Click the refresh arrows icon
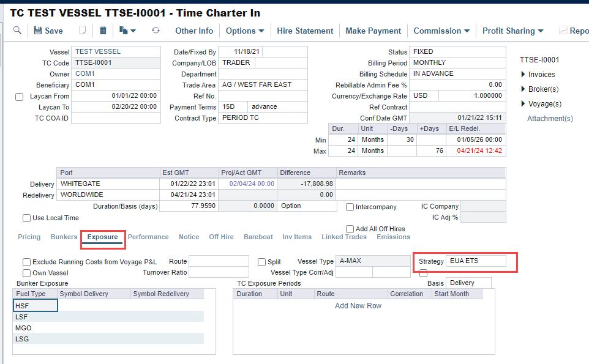The image size is (589, 364). tap(156, 31)
